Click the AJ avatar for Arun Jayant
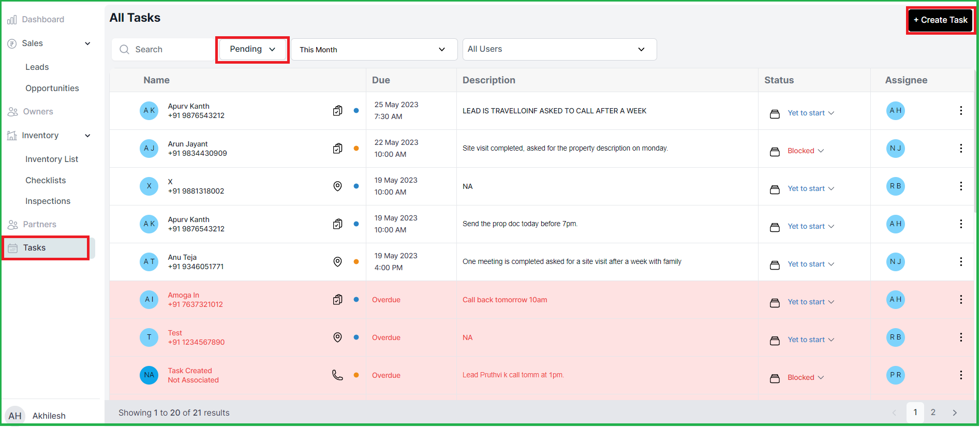The image size is (980, 427). [149, 149]
